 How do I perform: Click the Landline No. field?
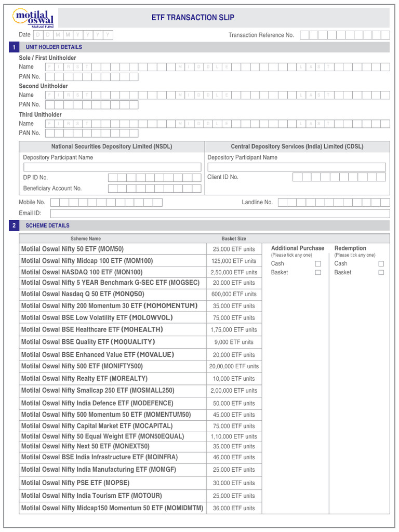tap(334, 203)
